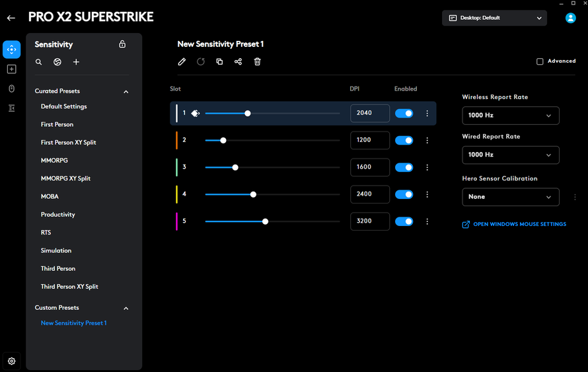The width and height of the screenshot is (588, 372).
Task: Select the Default Settings preset
Action: click(x=63, y=106)
